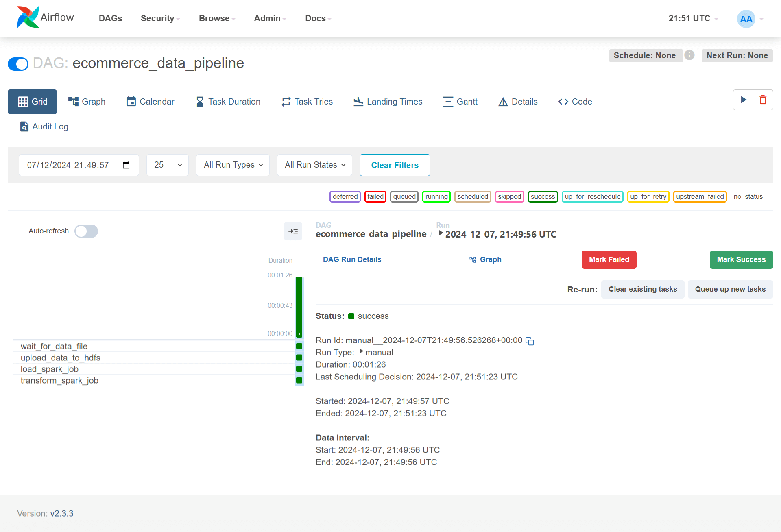Viewport: 781px width, 532px height.
Task: Click the Clear existing tasks button
Action: (644, 290)
